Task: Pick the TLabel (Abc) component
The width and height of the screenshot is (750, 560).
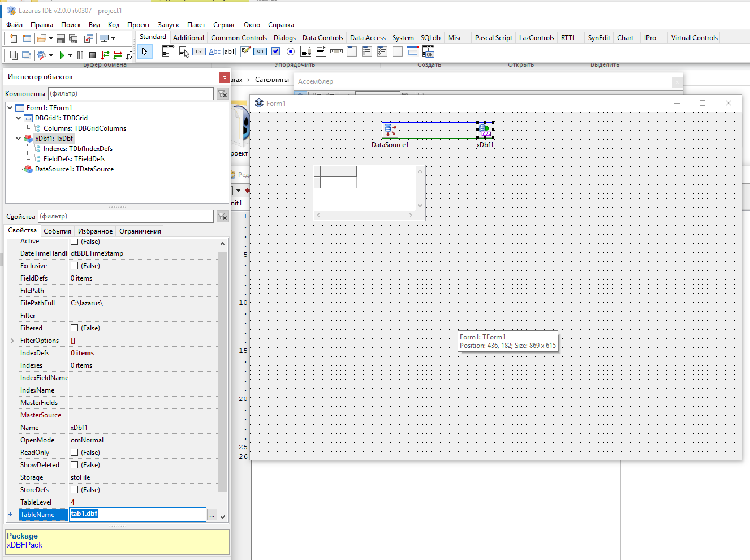Action: tap(214, 51)
